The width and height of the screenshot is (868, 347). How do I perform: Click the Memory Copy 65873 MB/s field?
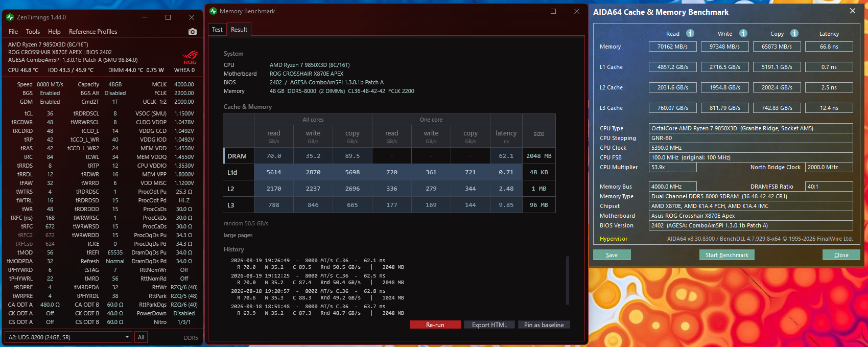click(x=777, y=47)
